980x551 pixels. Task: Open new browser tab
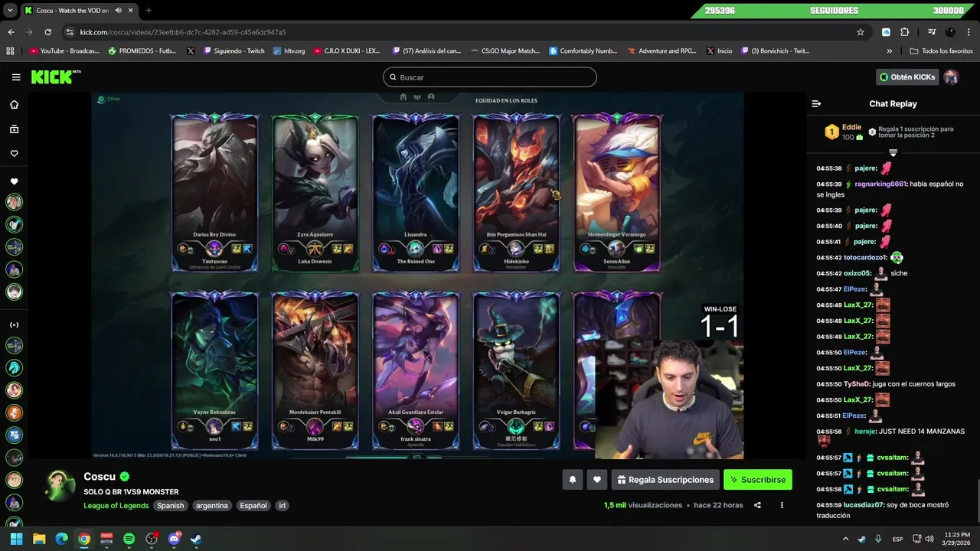[x=149, y=11]
